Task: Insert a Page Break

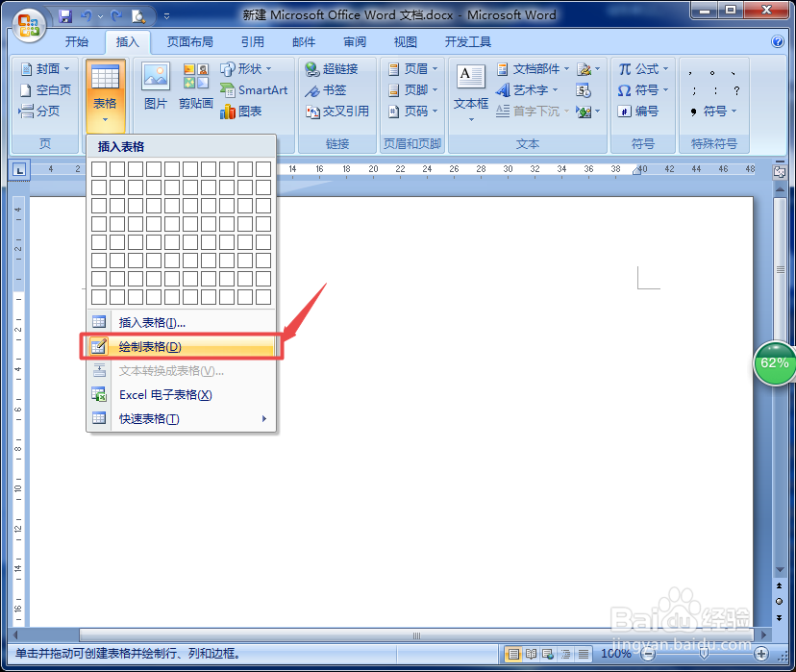Action: point(39,112)
